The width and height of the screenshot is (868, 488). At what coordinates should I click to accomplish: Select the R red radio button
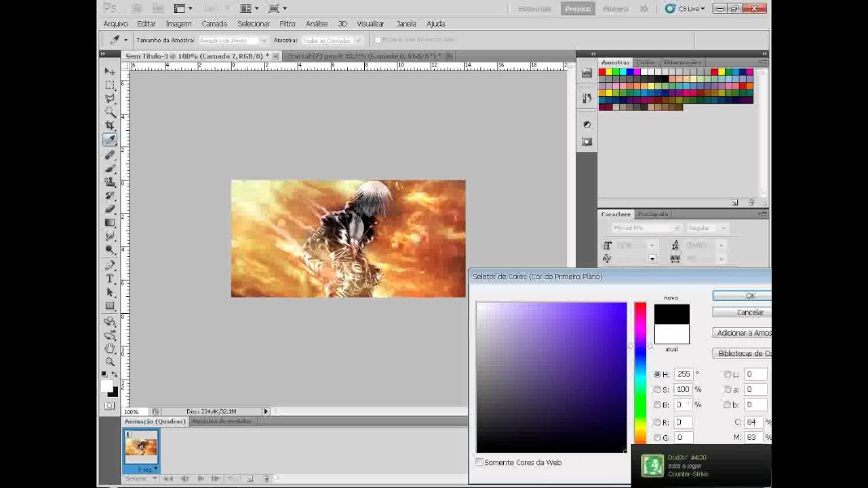coord(657,422)
